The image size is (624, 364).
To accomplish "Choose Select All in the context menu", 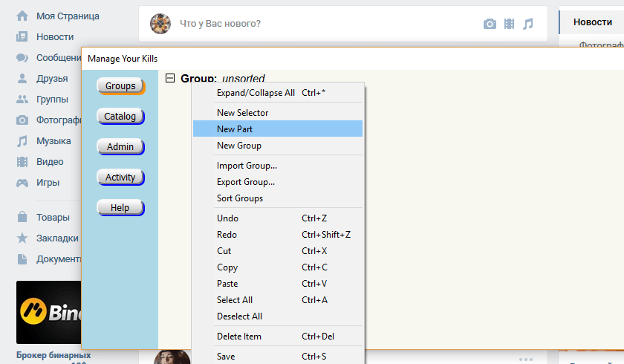I will (278, 299).
